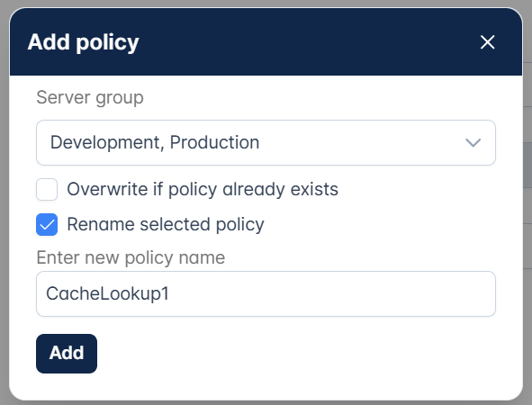Focus the new policy name input field
Image resolution: width=532 pixels, height=405 pixels.
click(x=266, y=293)
